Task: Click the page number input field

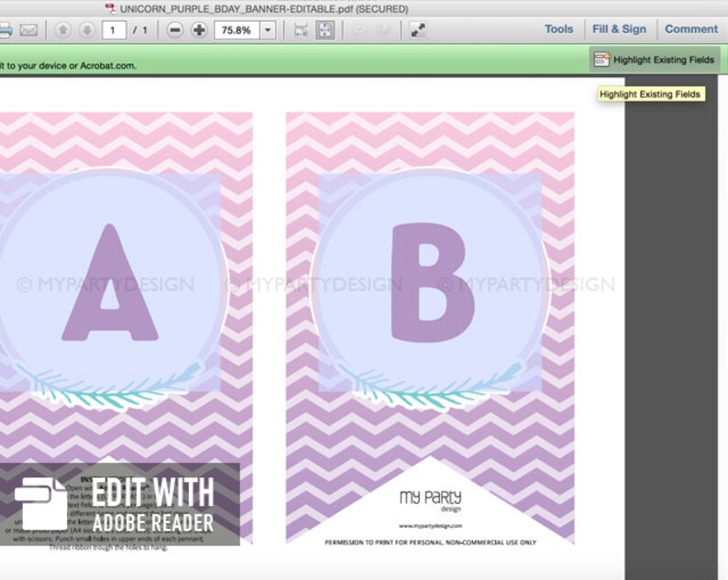Action: tap(114, 30)
